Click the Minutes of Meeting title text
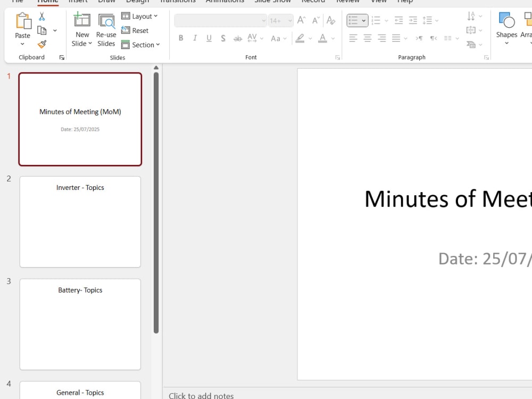This screenshot has width=532, height=399. 448,199
